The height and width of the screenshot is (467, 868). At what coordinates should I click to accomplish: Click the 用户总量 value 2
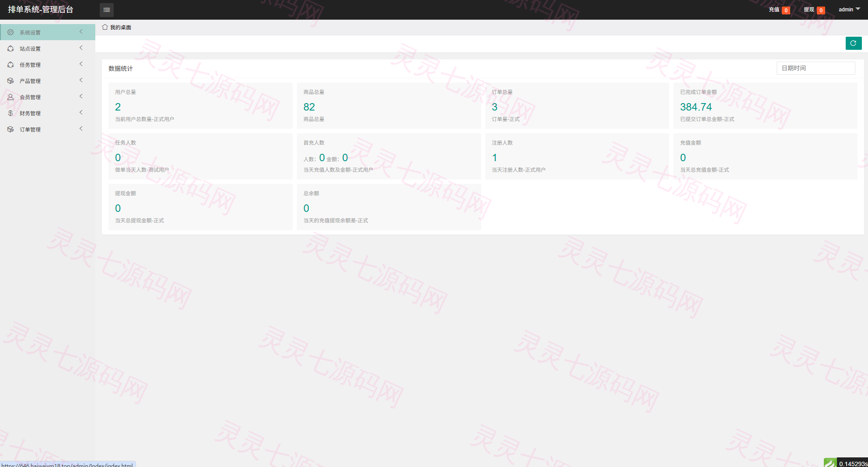tap(118, 107)
